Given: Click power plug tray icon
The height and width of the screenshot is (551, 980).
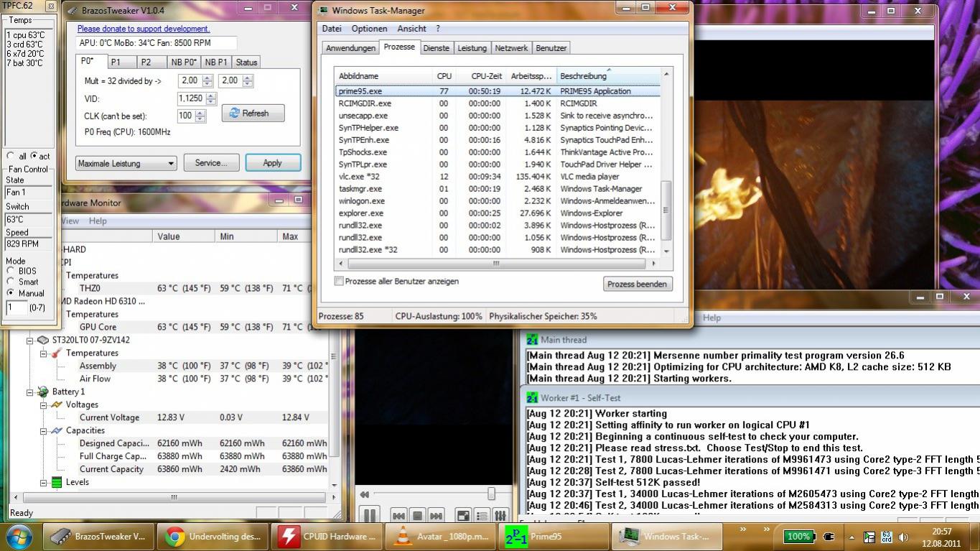Looking at the screenshot, I should (x=828, y=537).
